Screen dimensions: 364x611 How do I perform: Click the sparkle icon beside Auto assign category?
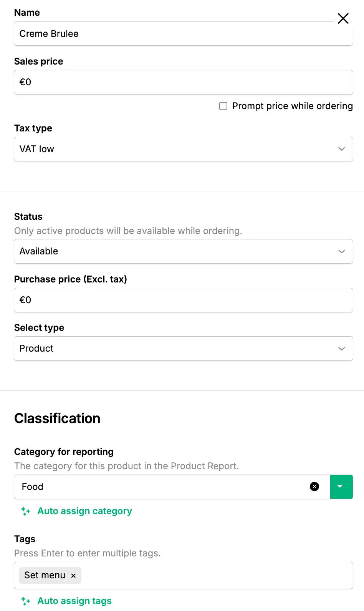[26, 511]
